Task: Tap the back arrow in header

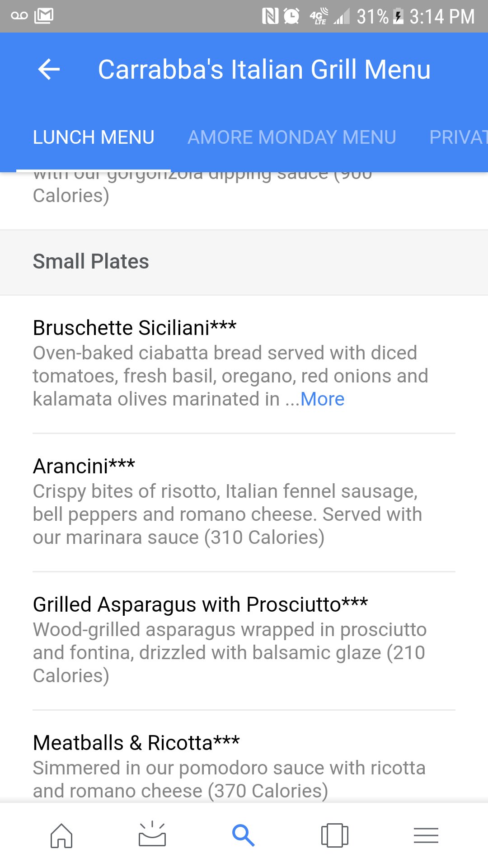Action: click(49, 70)
